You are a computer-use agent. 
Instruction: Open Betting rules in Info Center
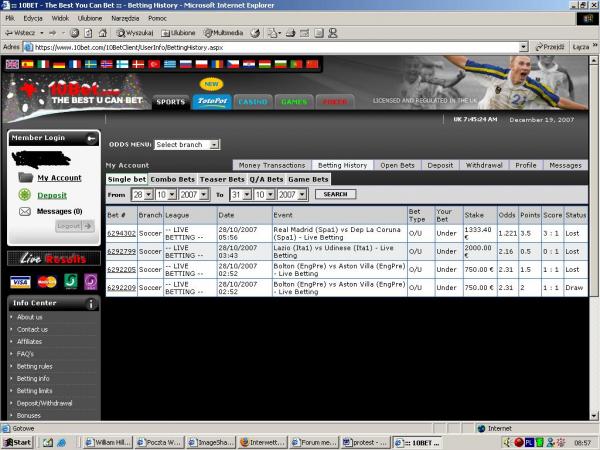click(x=33, y=366)
